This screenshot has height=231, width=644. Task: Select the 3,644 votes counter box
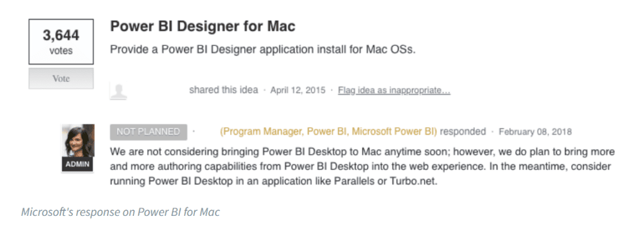point(61,42)
